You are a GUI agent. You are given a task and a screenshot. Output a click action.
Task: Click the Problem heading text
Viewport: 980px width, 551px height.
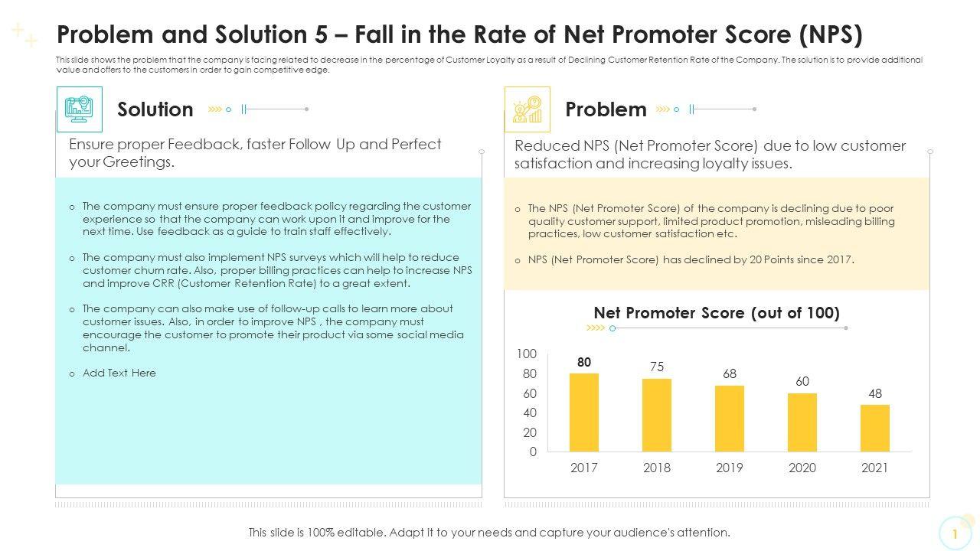point(606,109)
